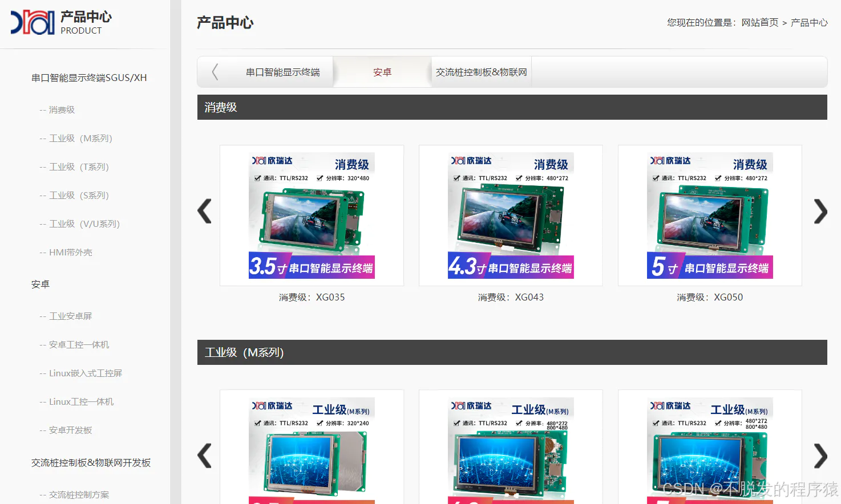Click the 产品中心 breadcrumb link
The height and width of the screenshot is (504, 841).
click(809, 23)
